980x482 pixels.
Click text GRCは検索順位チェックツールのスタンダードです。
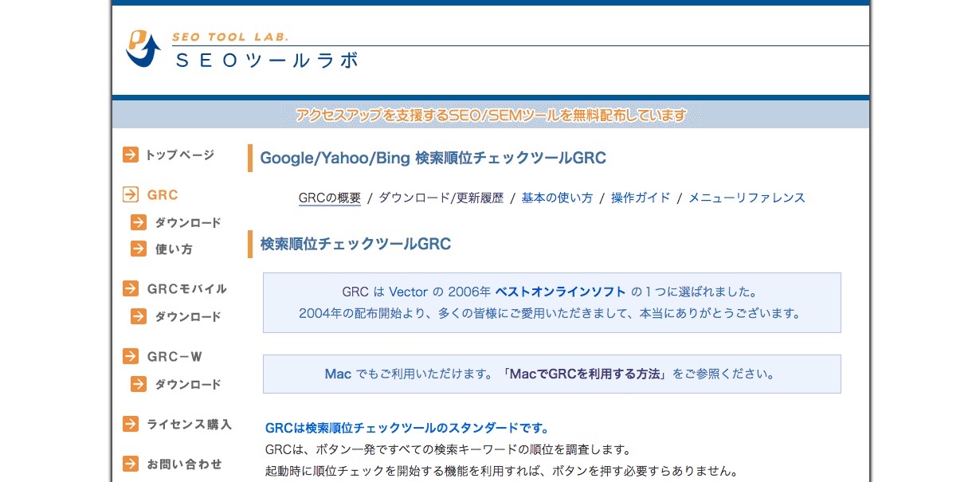click(x=407, y=429)
